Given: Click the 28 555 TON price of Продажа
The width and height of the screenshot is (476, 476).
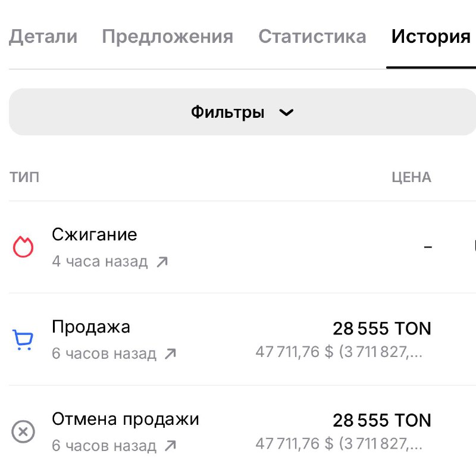Looking at the screenshot, I should click(381, 328).
